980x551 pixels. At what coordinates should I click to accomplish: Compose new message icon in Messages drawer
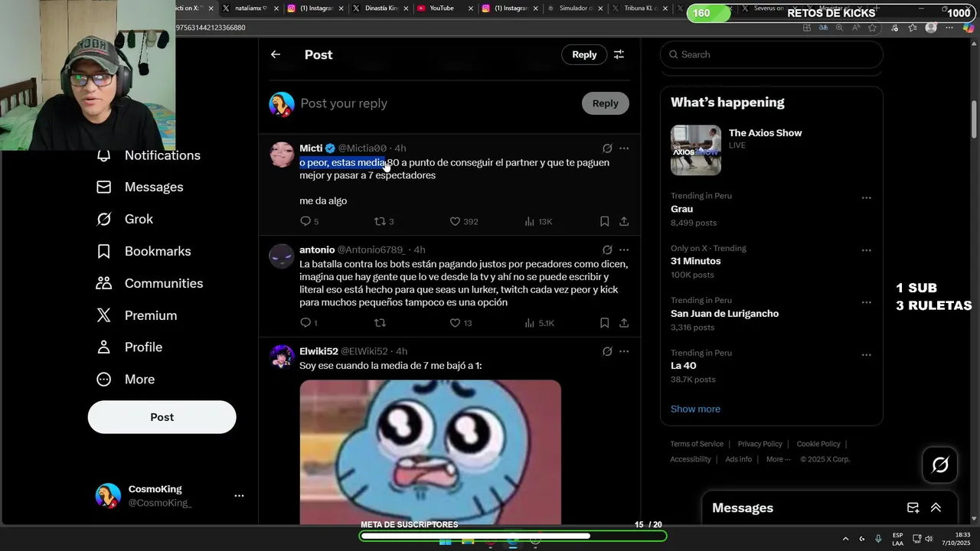(x=913, y=508)
